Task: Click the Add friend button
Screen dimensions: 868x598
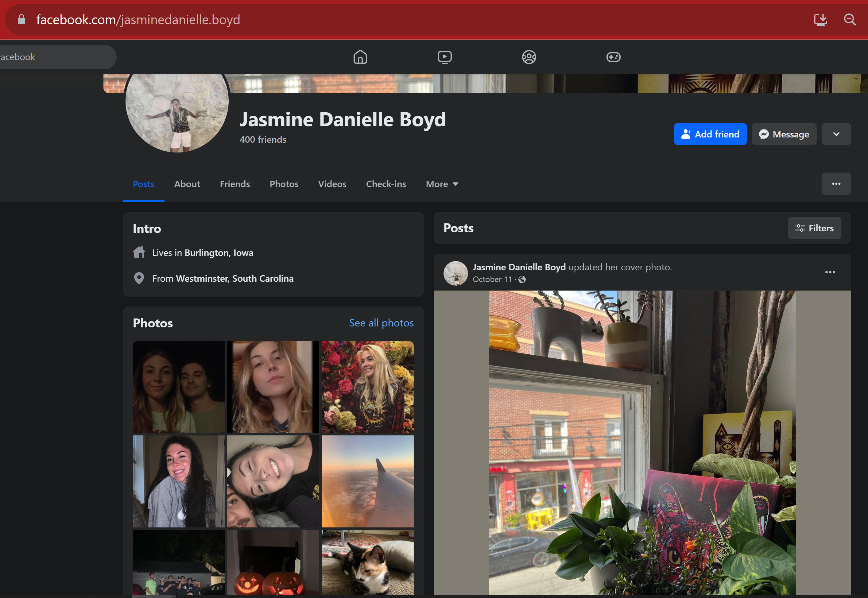Action: (x=710, y=134)
